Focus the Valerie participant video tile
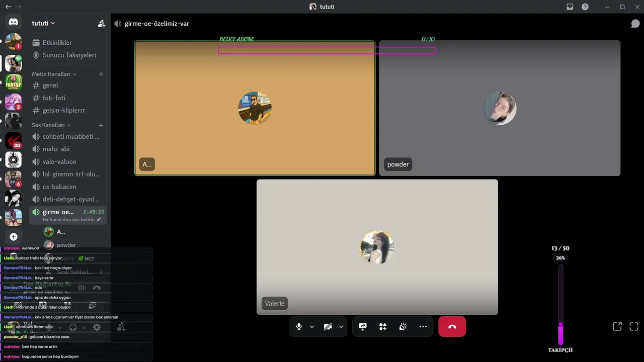Screen dimensions: 644x362 tap(377, 247)
